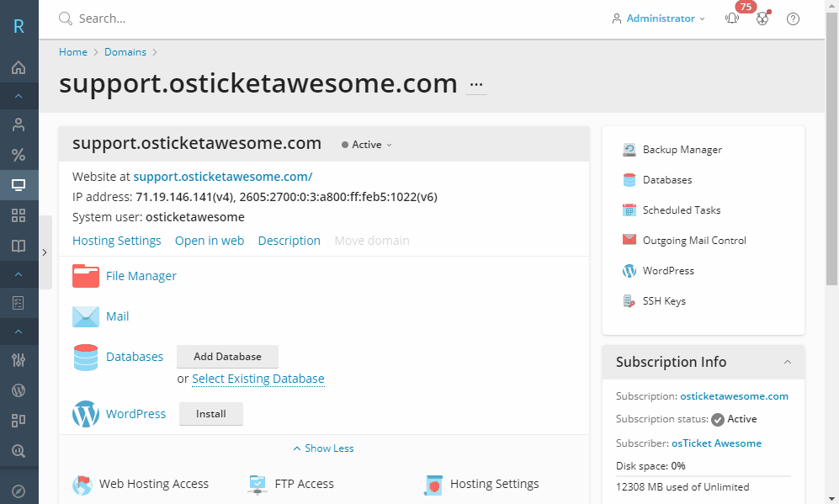Select the Domains monitor icon in sidebar
The width and height of the screenshot is (839, 504).
19,185
